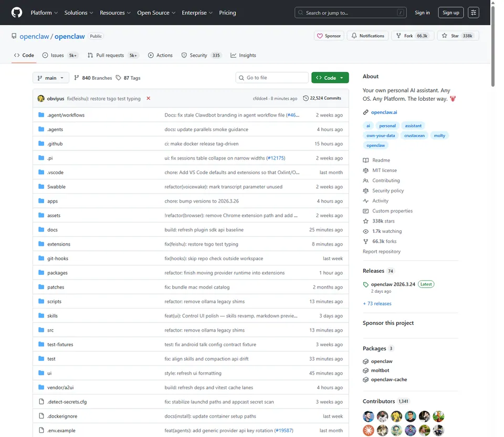The height and width of the screenshot is (437, 504).
Task: Open the .agent/workflows folder
Action: [66, 115]
